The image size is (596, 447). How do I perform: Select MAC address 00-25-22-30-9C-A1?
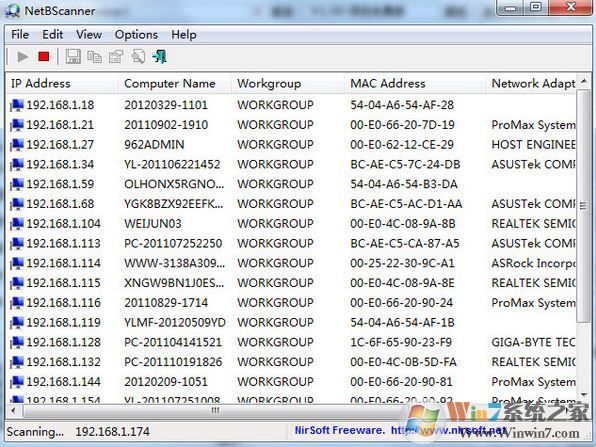[402, 263]
